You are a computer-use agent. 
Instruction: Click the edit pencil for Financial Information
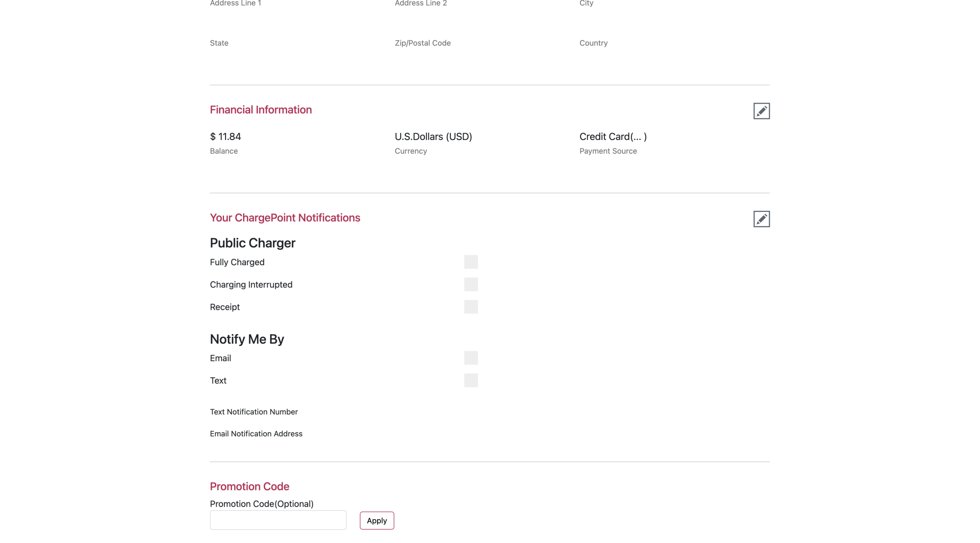[x=761, y=111]
